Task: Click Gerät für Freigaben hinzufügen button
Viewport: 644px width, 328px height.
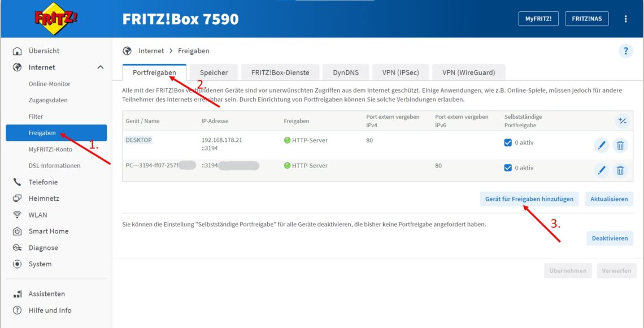Action: tap(529, 199)
